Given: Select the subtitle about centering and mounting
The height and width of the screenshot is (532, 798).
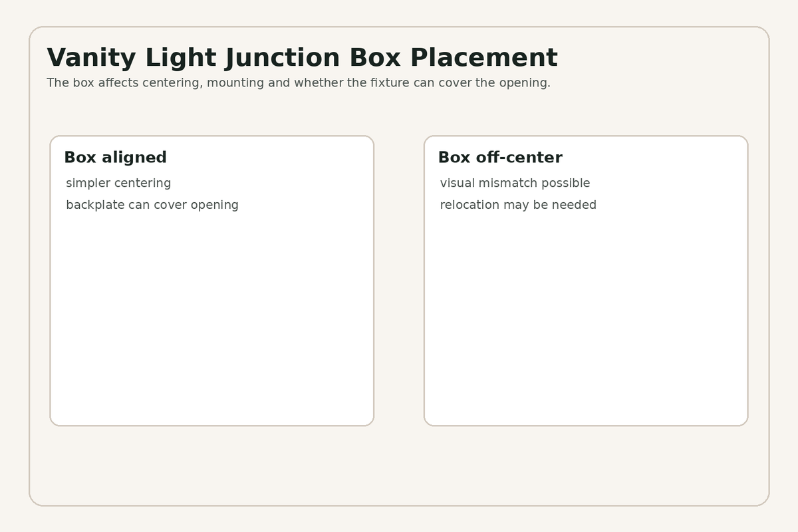Looking at the screenshot, I should [299, 83].
